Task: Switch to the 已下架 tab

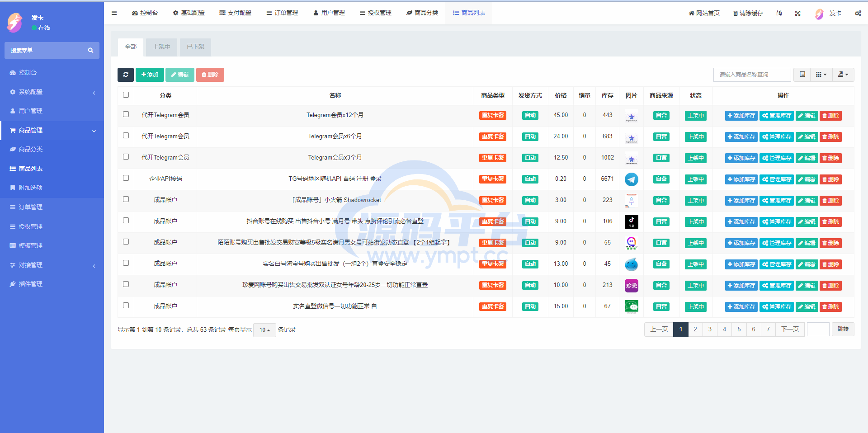Action: 195,47
